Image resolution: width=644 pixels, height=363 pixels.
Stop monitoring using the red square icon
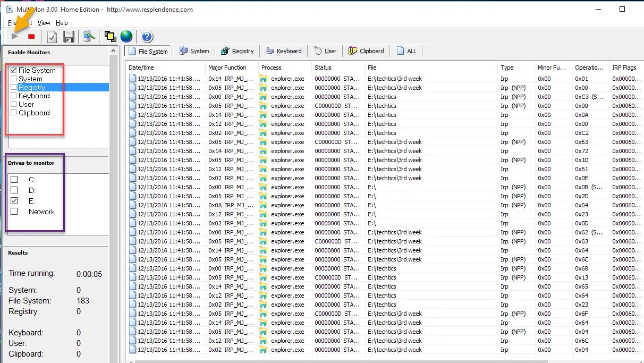(x=31, y=36)
